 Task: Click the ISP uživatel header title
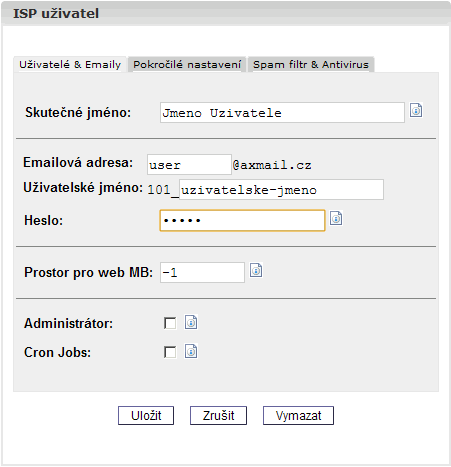point(56,14)
